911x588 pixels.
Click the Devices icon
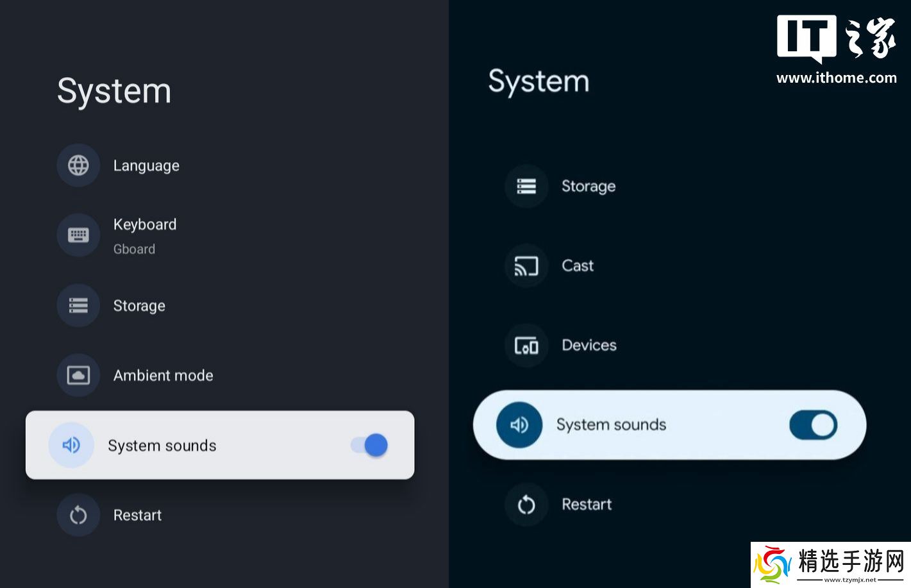[x=526, y=346]
